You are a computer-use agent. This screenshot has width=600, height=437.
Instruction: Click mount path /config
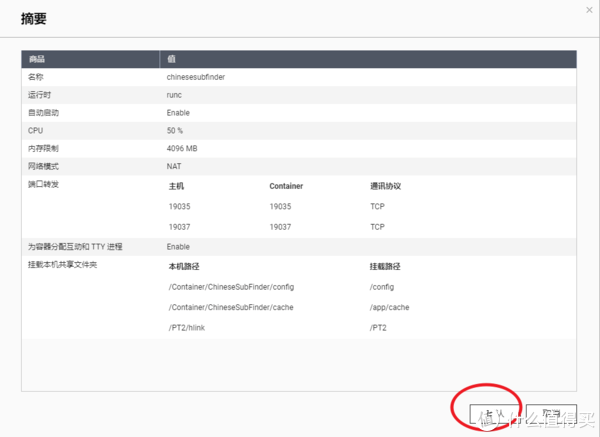pos(382,287)
